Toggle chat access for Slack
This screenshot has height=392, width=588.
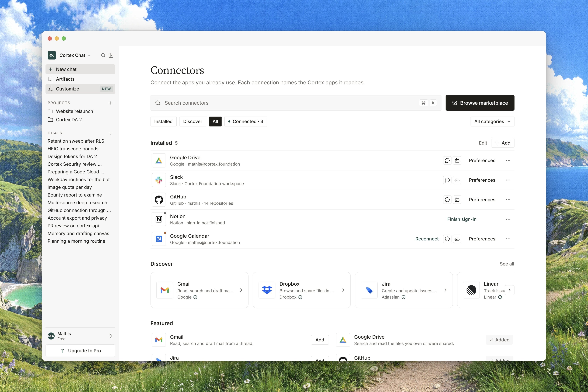[447, 180]
